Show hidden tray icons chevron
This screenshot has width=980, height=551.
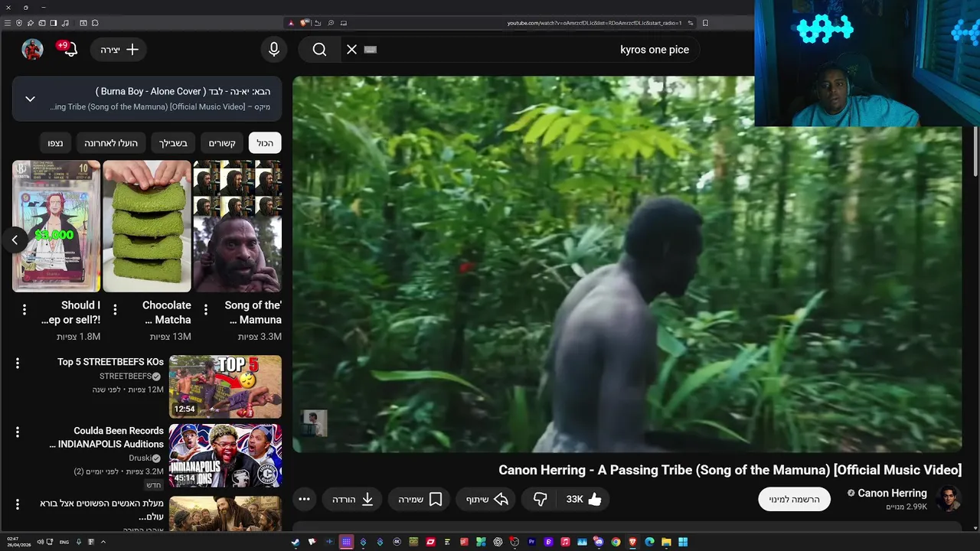point(103,542)
